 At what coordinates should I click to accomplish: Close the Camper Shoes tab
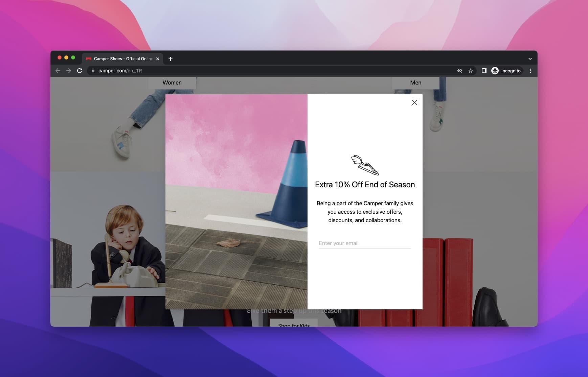coord(158,59)
